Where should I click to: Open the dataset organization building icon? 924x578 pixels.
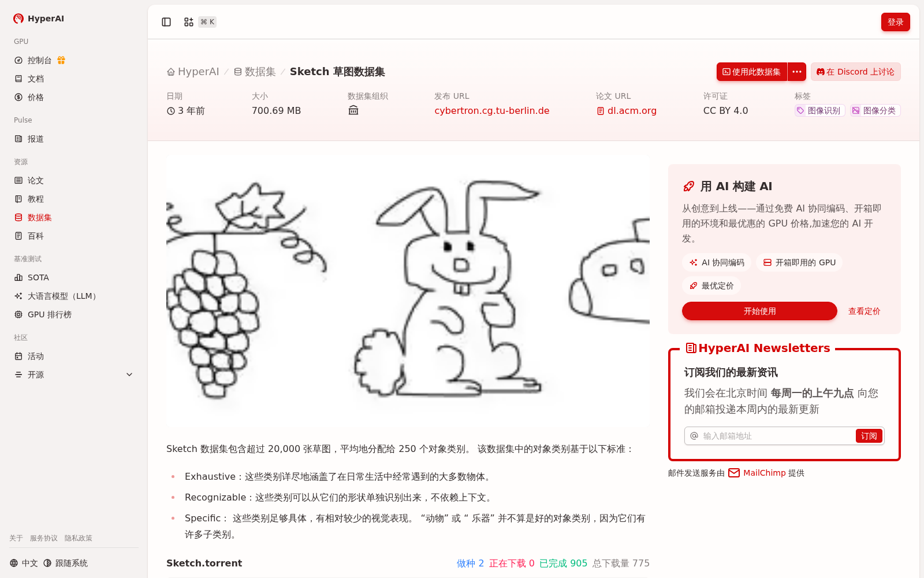coord(353,110)
